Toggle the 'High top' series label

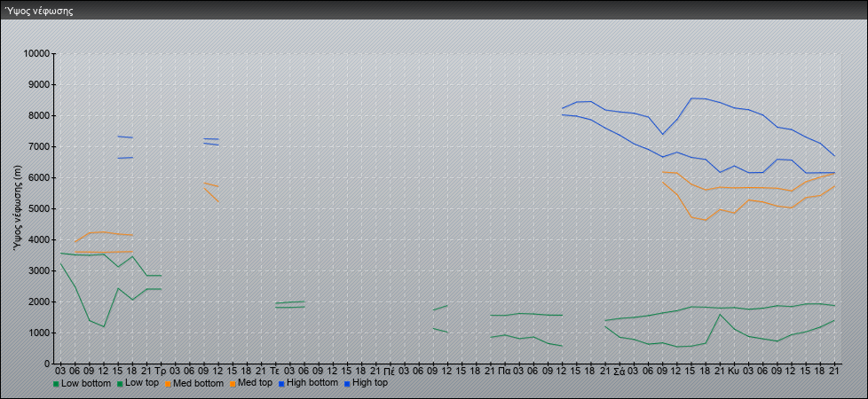[369, 384]
